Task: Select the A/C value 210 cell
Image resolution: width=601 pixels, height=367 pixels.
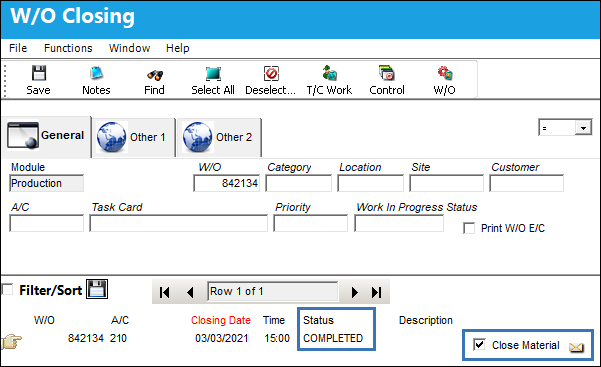Action: point(118,338)
